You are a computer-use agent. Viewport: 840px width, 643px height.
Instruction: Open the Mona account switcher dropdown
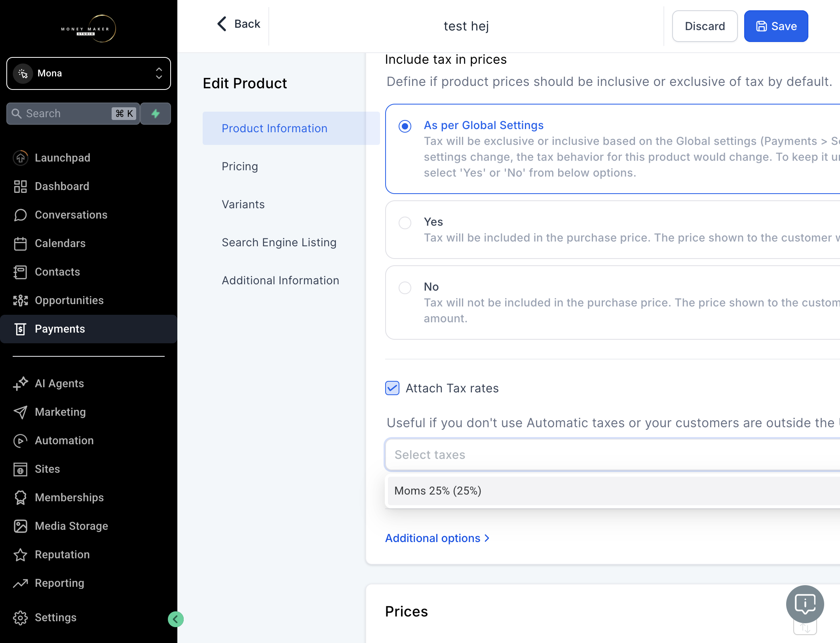click(89, 73)
